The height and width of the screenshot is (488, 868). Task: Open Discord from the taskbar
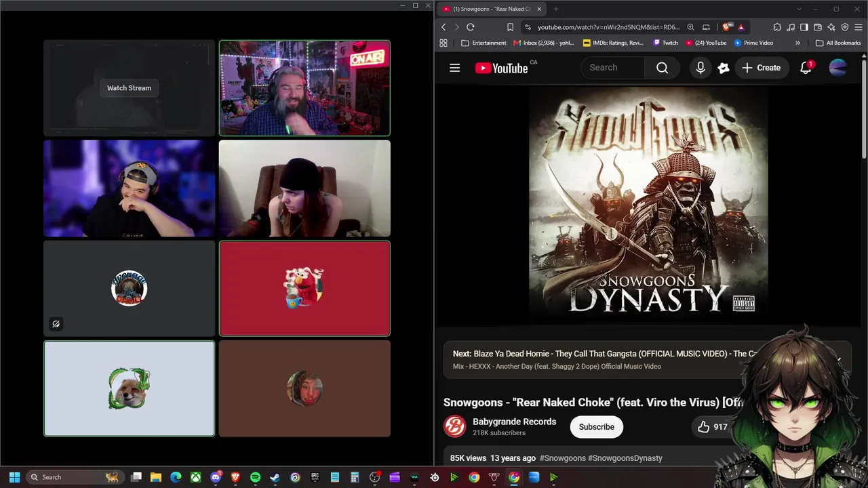pyautogui.click(x=216, y=477)
